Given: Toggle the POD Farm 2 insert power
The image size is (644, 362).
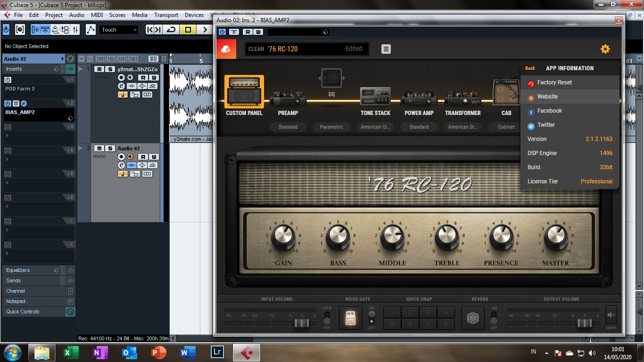Looking at the screenshot, I should pos(8,80).
